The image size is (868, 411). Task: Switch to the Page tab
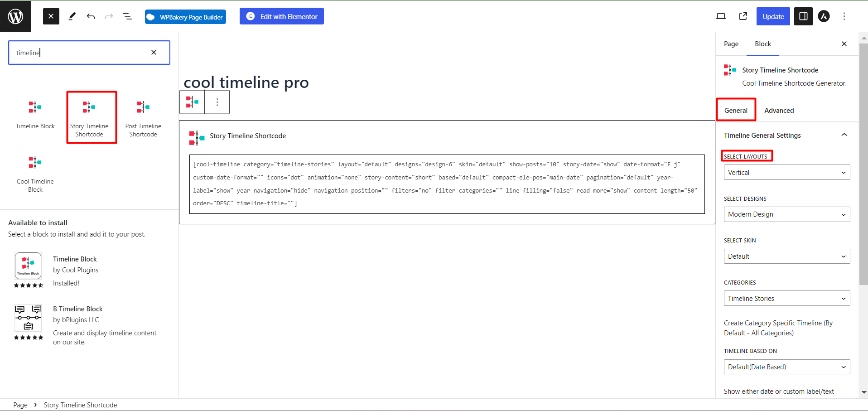pyautogui.click(x=731, y=44)
